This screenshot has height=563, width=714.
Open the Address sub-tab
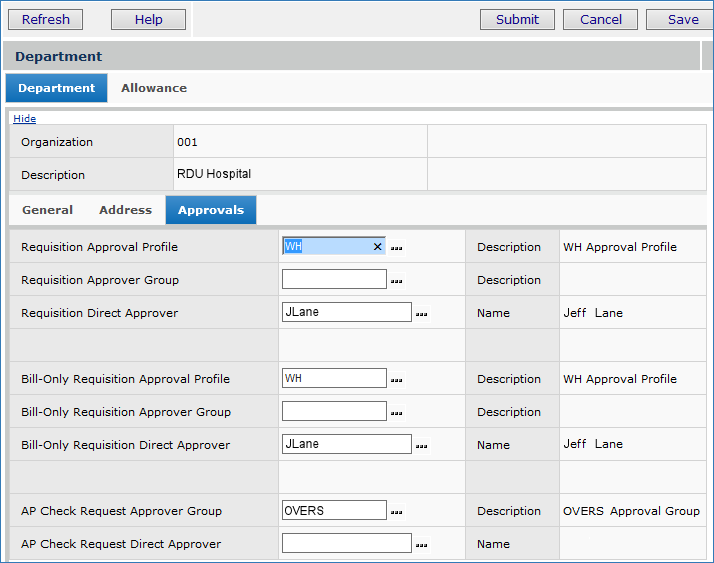[x=125, y=210]
